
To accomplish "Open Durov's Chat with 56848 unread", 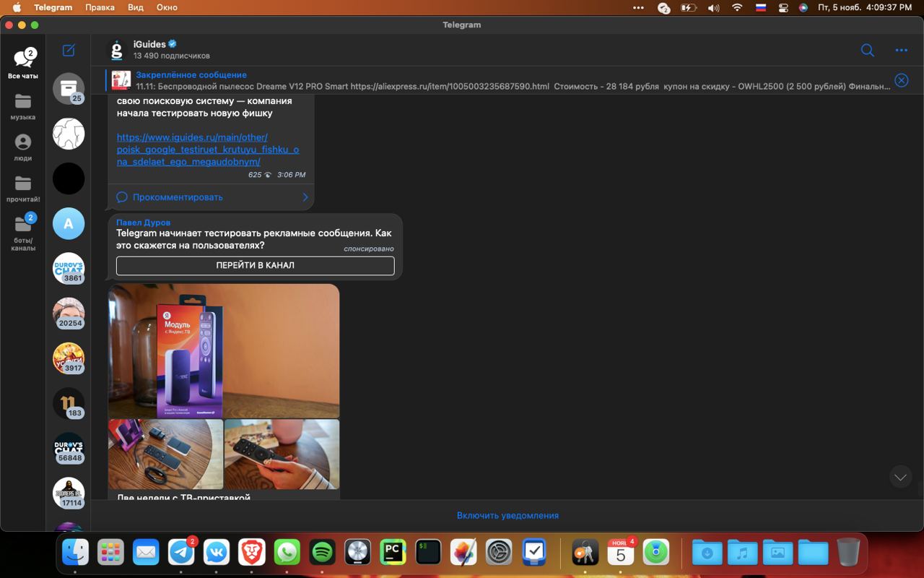I will 69,448.
